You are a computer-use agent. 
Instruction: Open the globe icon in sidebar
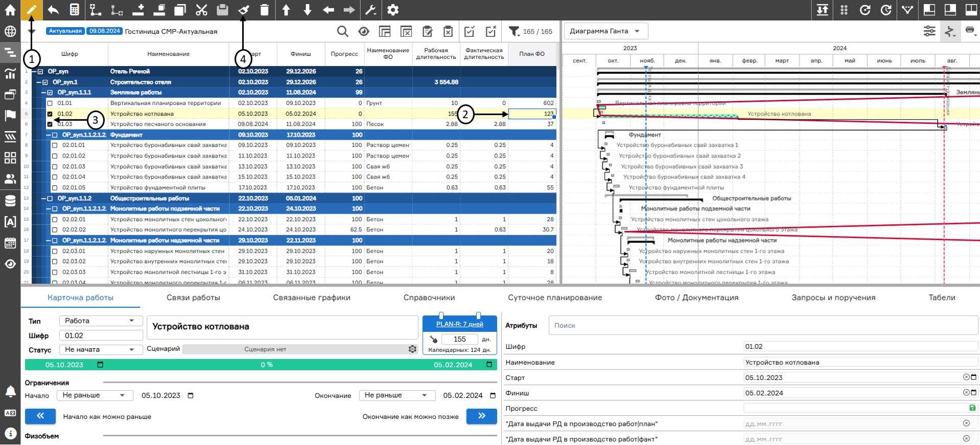10,31
